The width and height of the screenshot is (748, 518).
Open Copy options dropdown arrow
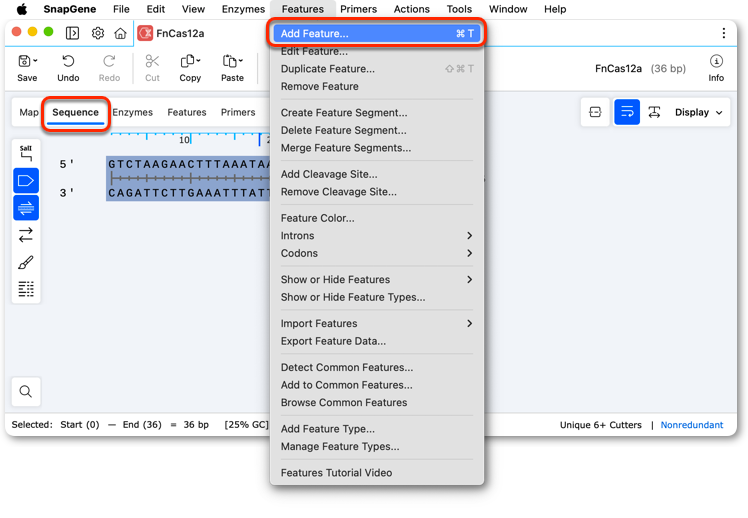click(198, 61)
